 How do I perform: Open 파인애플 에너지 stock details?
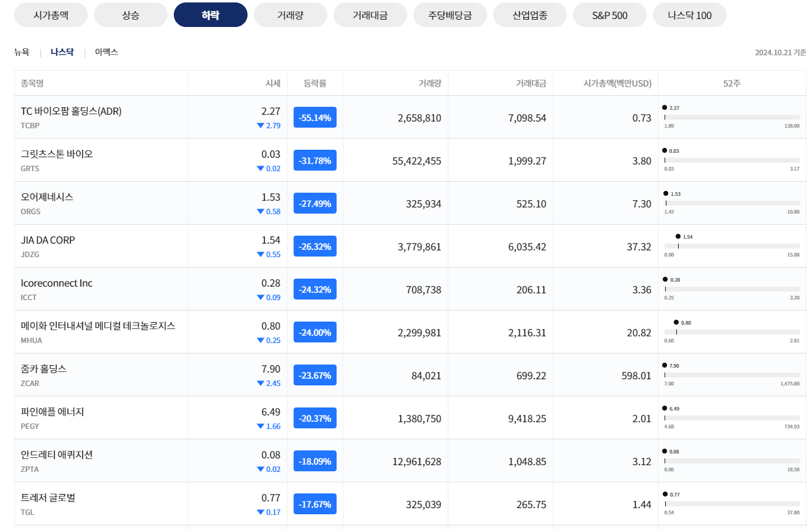click(x=52, y=412)
